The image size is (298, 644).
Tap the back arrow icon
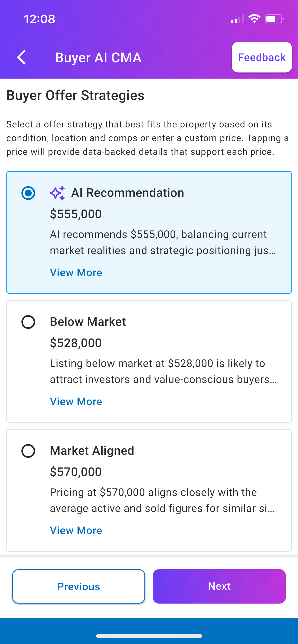[x=22, y=57]
